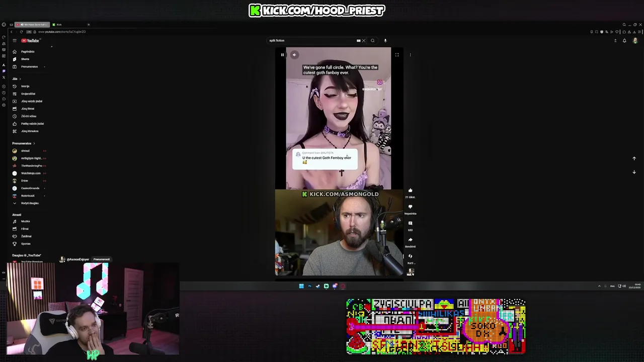The width and height of the screenshot is (644, 362).
Task: Open CasinoGrounds channel
Action: click(29, 188)
